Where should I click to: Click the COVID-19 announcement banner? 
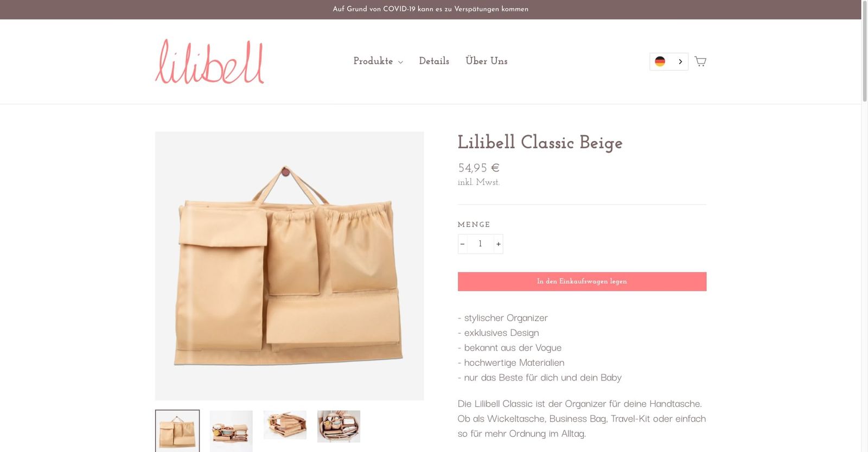430,9
